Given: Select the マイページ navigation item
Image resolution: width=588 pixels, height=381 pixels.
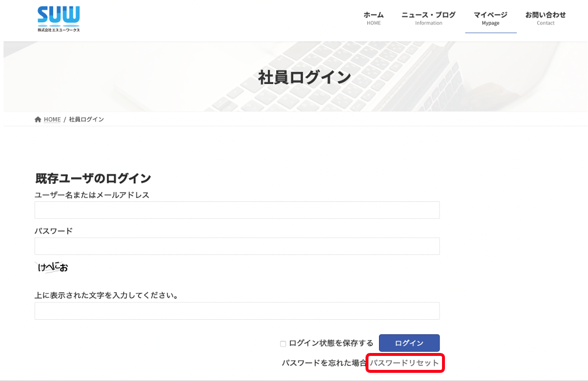Looking at the screenshot, I should click(490, 18).
